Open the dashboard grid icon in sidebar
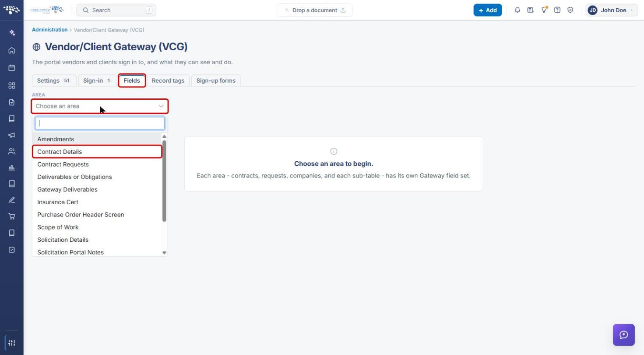This screenshot has width=644, height=355. [x=12, y=85]
